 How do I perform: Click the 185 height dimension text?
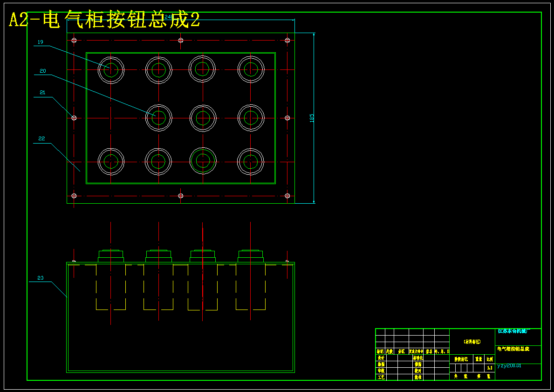click(x=312, y=118)
